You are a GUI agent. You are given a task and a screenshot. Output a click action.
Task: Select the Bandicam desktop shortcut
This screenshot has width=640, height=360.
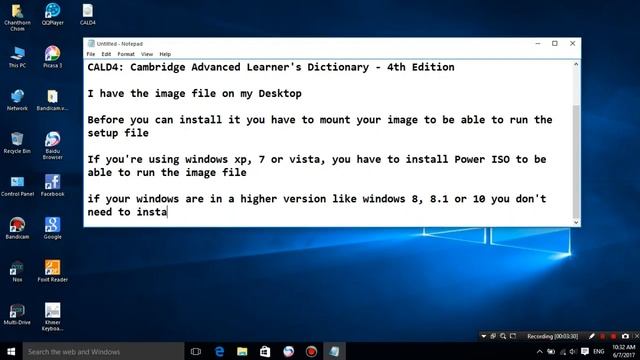(x=17, y=229)
